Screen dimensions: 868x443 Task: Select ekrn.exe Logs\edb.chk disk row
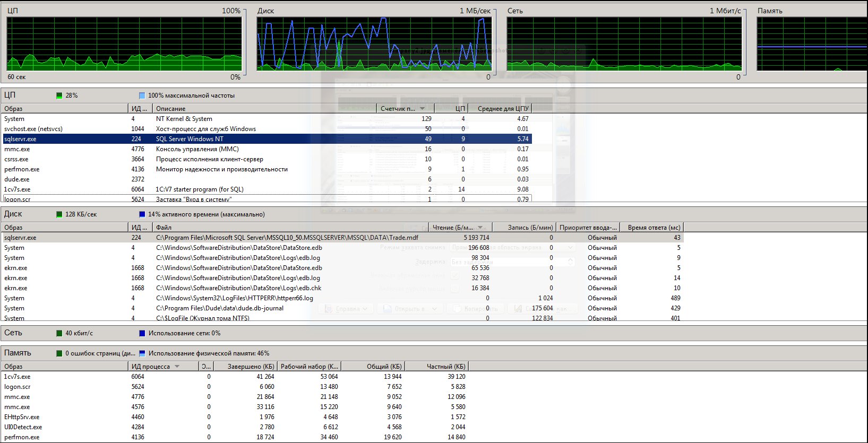pyautogui.click(x=342, y=288)
